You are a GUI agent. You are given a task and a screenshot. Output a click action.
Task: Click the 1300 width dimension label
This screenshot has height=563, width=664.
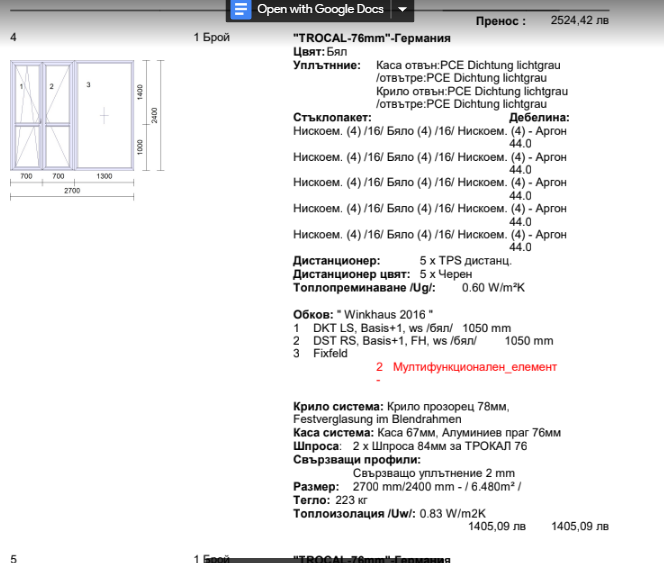[103, 176]
